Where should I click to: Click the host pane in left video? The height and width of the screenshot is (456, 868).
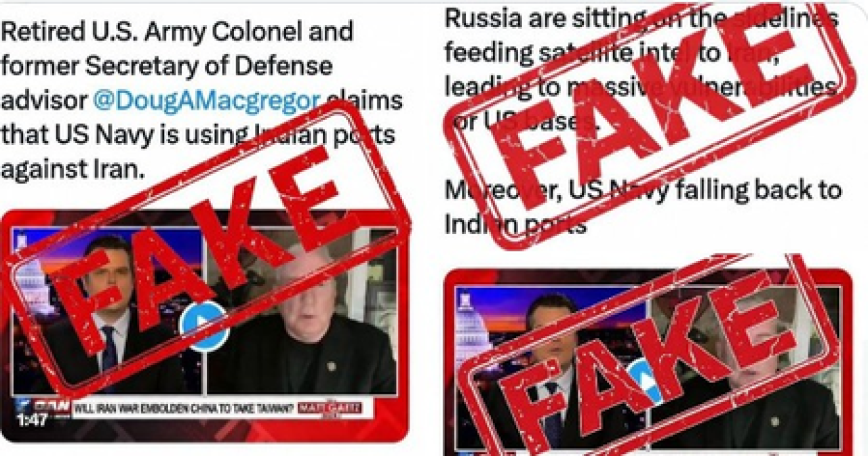tap(108, 312)
